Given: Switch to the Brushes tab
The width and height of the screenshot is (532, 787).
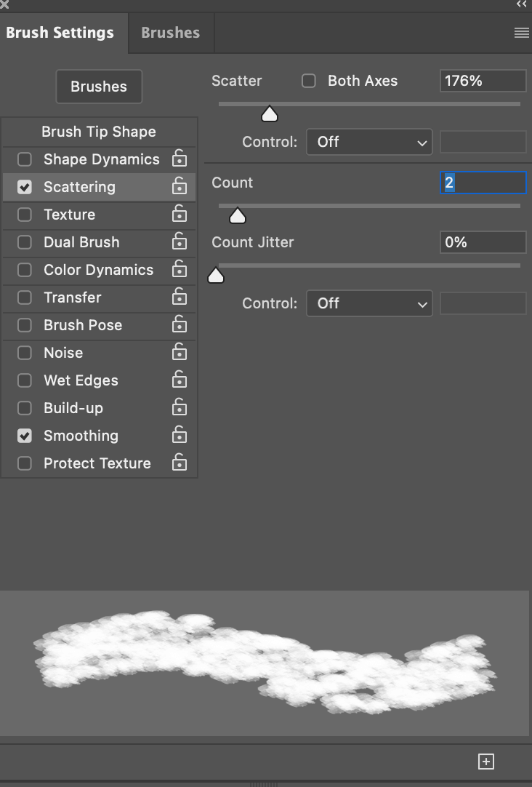Looking at the screenshot, I should coord(170,33).
